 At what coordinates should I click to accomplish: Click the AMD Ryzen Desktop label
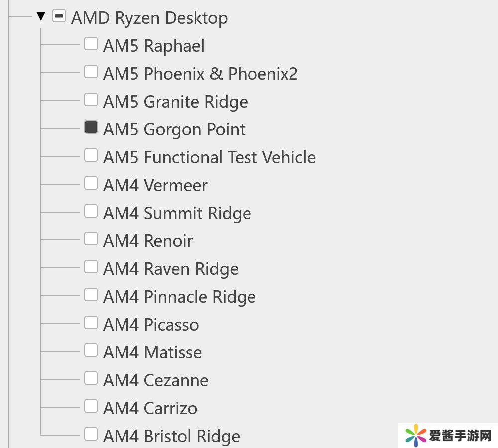(x=149, y=18)
